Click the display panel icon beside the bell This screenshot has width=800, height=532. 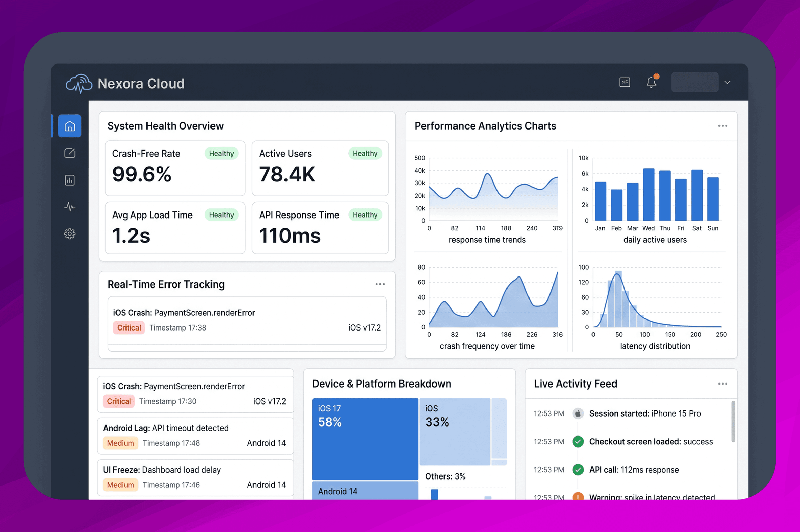point(625,82)
